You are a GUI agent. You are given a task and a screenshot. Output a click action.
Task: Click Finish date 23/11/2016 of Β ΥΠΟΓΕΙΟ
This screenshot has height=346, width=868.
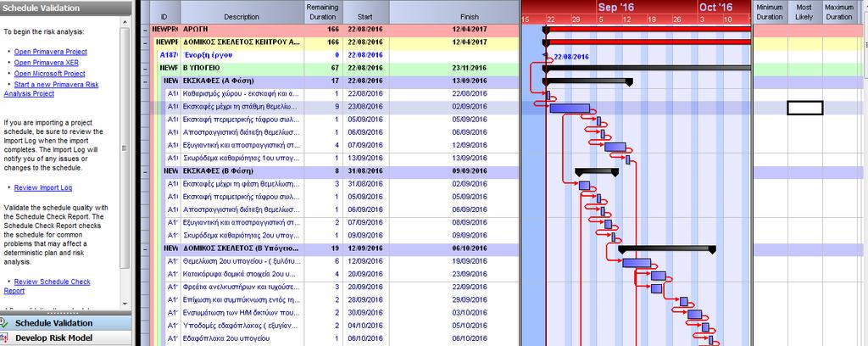(469, 68)
